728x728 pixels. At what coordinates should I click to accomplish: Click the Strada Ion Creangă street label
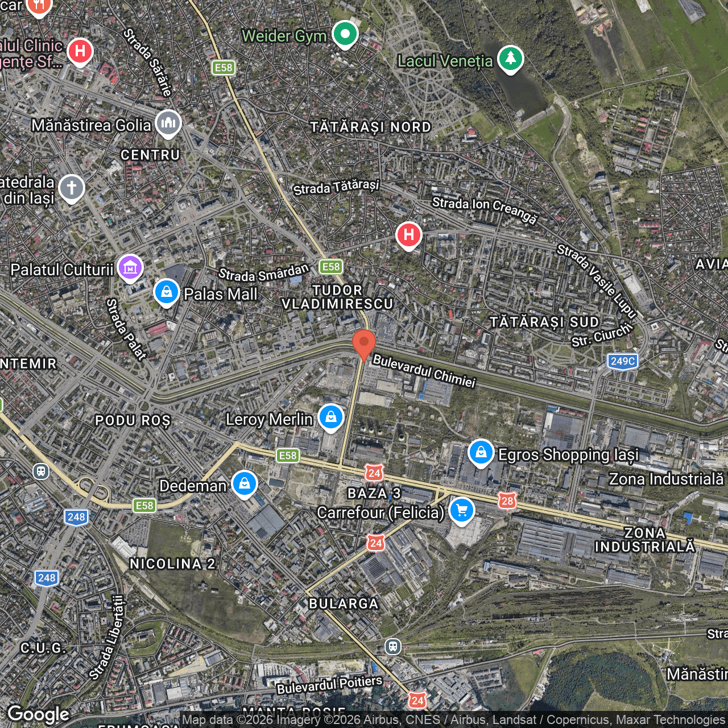tap(485, 210)
